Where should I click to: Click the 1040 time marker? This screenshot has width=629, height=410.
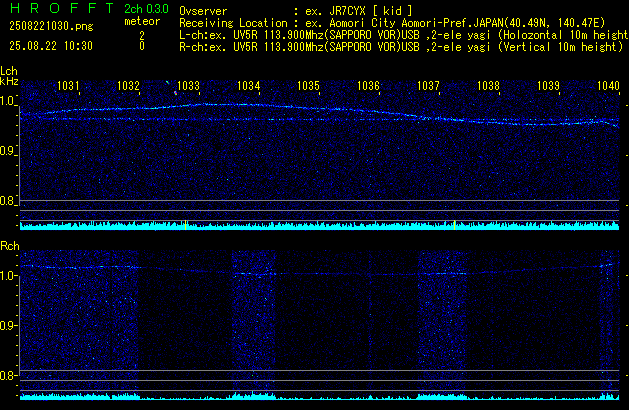tap(608, 86)
